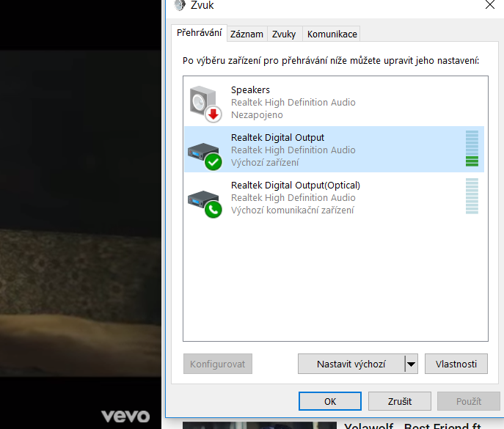Click the disabled Konfigurovat button

(x=218, y=364)
